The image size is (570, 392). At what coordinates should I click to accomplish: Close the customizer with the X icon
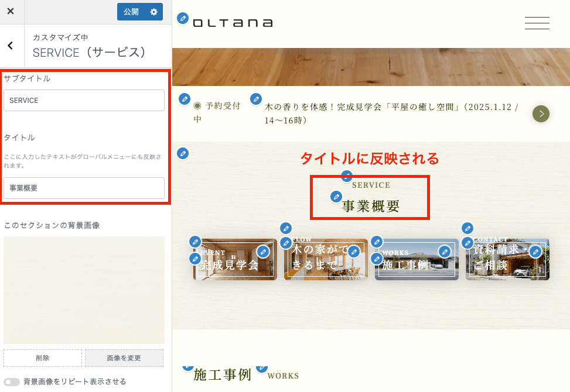pyautogui.click(x=11, y=12)
